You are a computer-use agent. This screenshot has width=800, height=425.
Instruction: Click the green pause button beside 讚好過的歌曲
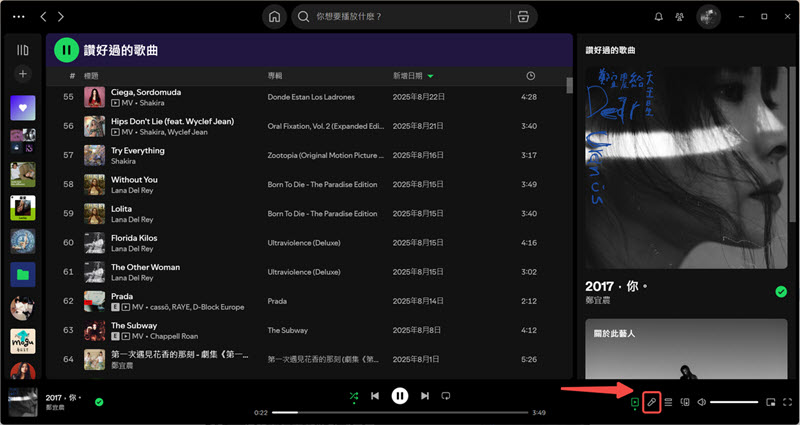coord(66,50)
